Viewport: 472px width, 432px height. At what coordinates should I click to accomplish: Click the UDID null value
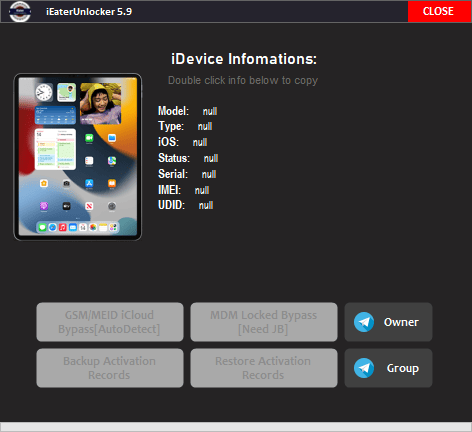206,205
